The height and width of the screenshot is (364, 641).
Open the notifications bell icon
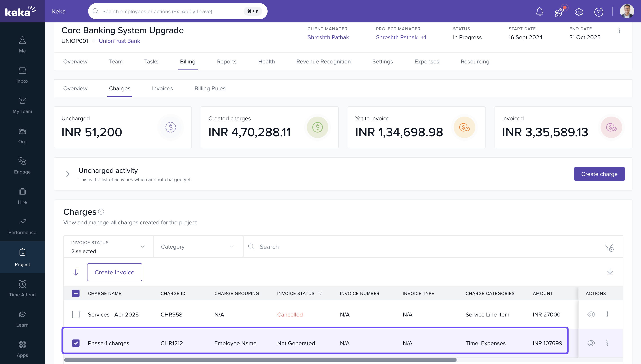pos(539,11)
